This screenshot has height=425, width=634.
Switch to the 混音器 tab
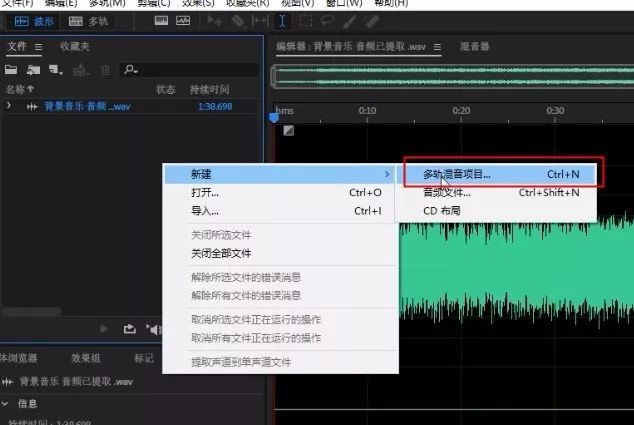(475, 47)
